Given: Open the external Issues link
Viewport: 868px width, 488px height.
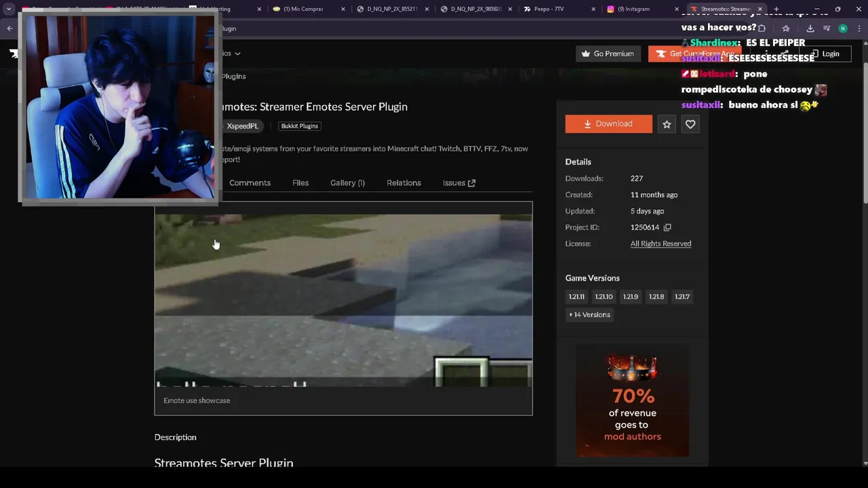Looking at the screenshot, I should 459,183.
